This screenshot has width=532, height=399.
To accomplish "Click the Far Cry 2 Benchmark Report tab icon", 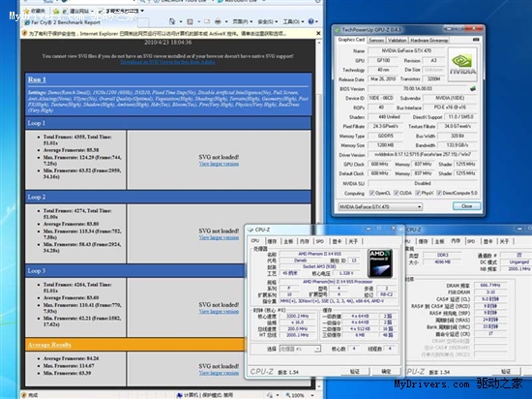I will click(27, 22).
